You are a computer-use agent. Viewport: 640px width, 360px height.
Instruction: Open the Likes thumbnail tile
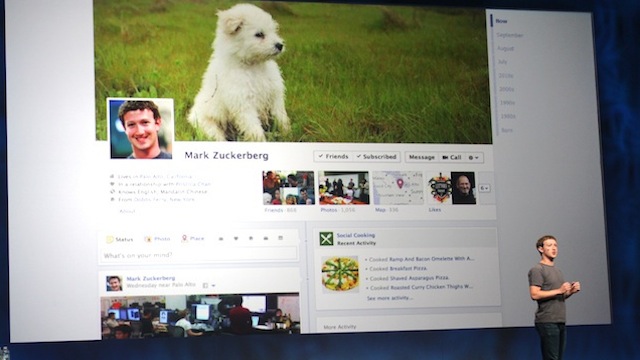tap(451, 188)
